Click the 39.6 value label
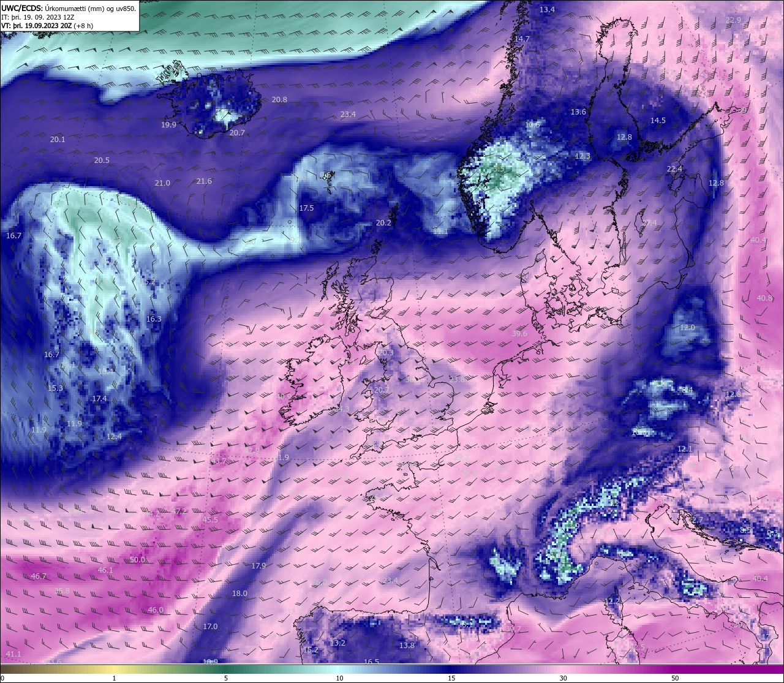Viewport: 784px width, 683px height. point(519,334)
